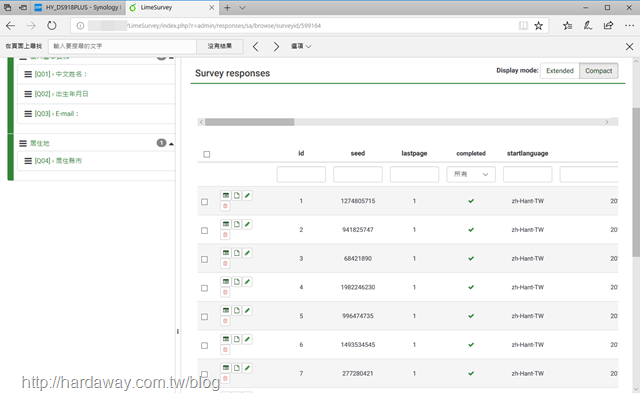Click the id filter input field
Viewport: 640px width, 393px height.
click(301, 174)
